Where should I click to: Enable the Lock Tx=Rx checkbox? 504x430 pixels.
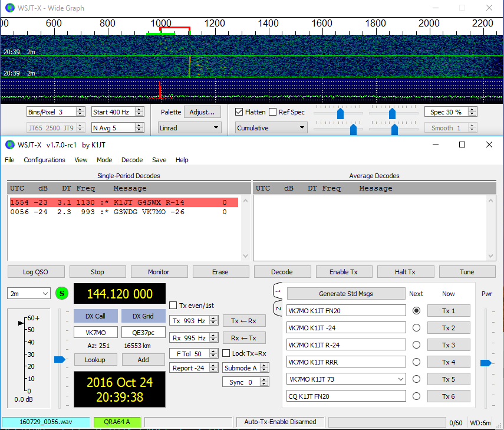[x=226, y=353]
